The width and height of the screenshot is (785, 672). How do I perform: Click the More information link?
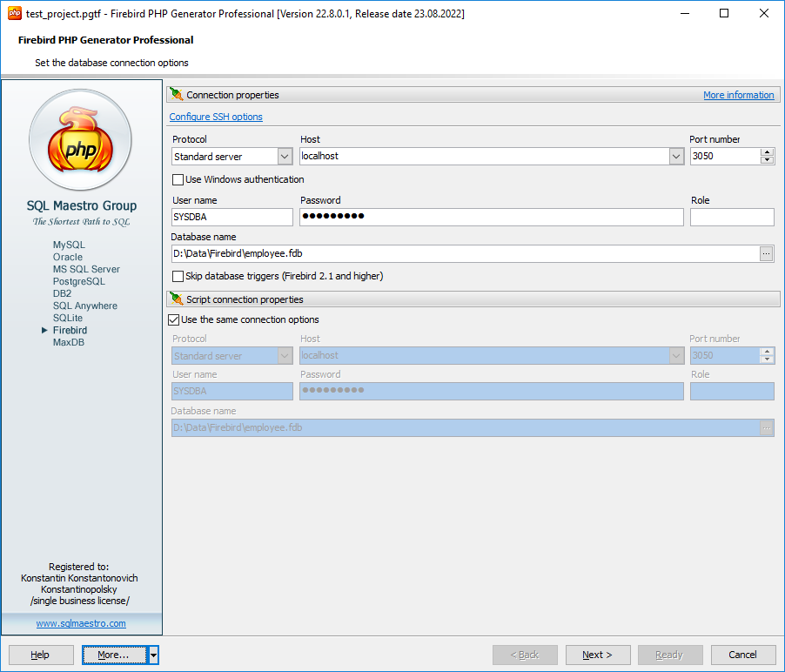(x=738, y=96)
